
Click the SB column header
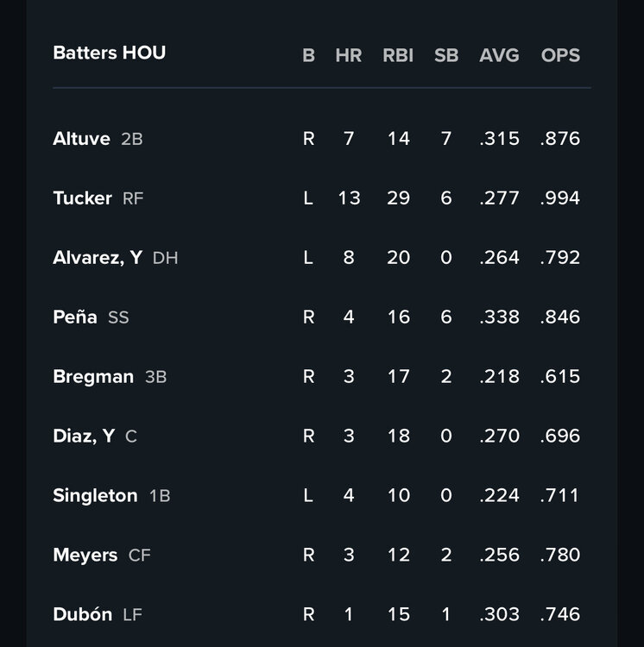[x=446, y=55]
